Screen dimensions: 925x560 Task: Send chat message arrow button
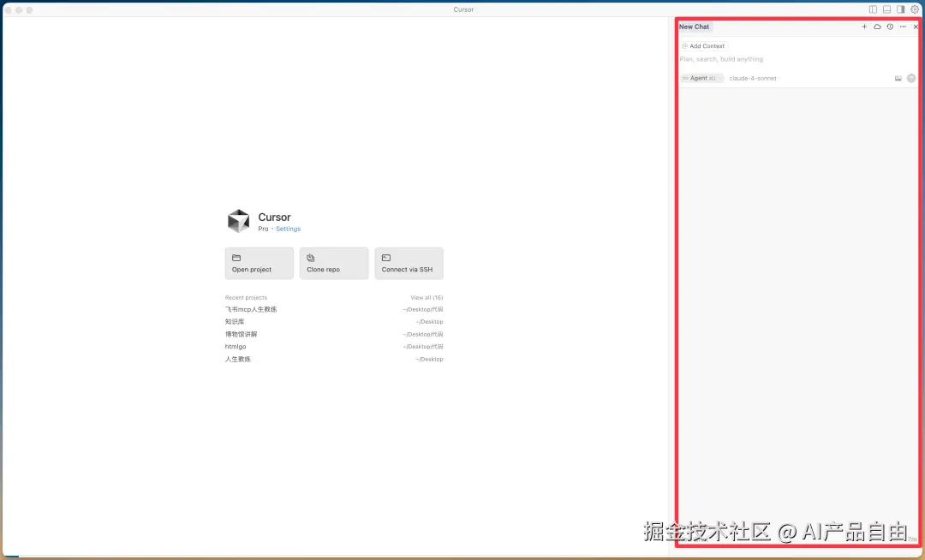pos(911,79)
